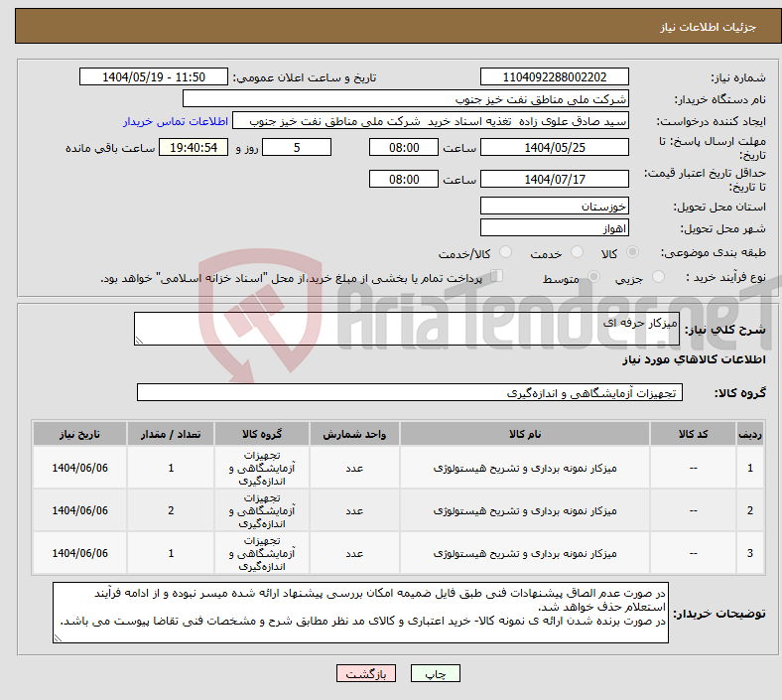Click the نام کالا column header
This screenshot has height=700, width=782.
525,434
